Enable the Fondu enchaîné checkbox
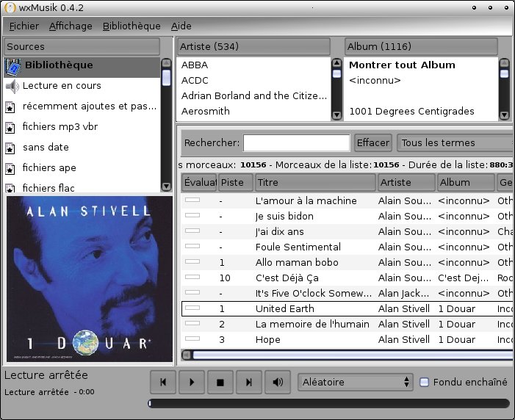This screenshot has height=420, width=515. tap(424, 383)
